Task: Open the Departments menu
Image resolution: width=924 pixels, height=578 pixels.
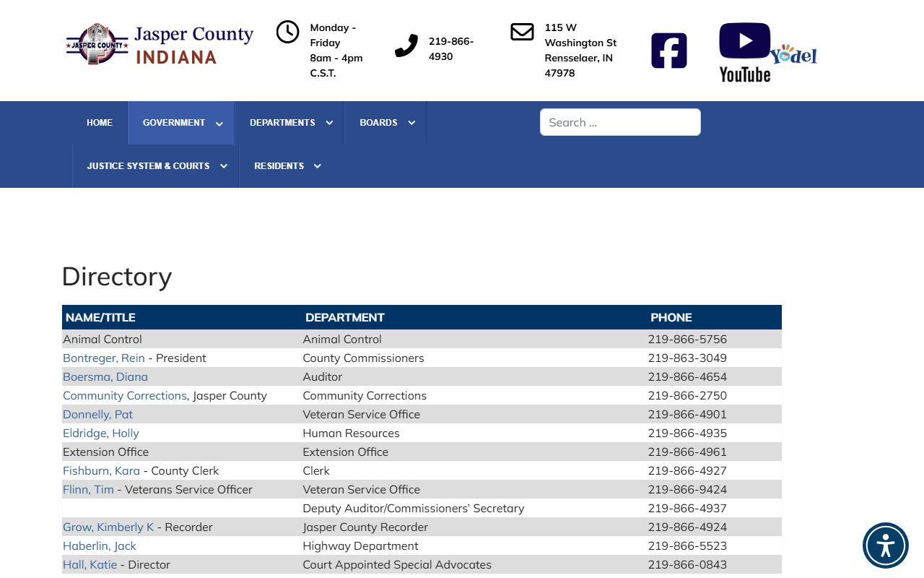Action: [282, 123]
